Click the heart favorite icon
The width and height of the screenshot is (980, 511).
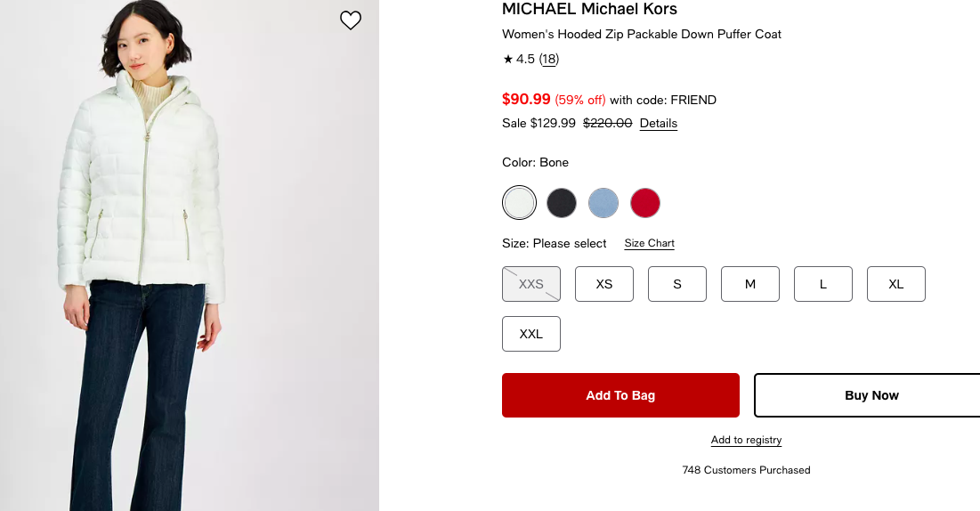click(x=351, y=20)
